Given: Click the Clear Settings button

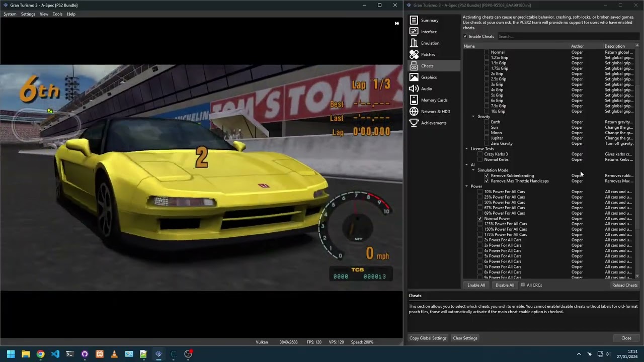Looking at the screenshot, I should (x=465, y=338).
